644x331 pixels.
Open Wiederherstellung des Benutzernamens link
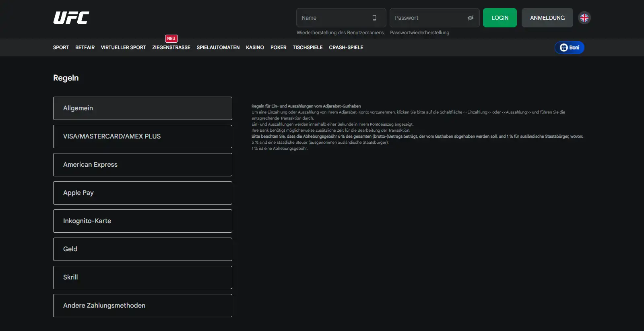(x=340, y=33)
